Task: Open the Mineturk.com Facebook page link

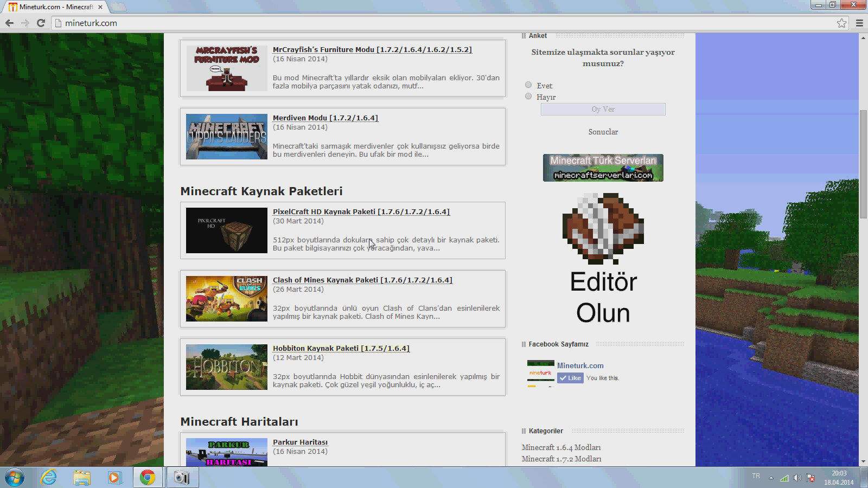Action: [580, 365]
